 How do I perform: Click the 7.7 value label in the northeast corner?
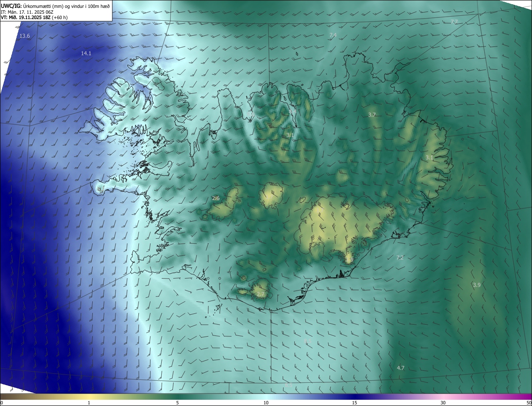click(454, 22)
